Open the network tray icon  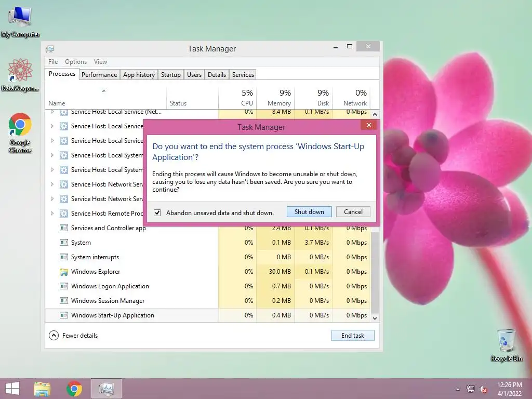click(x=471, y=389)
